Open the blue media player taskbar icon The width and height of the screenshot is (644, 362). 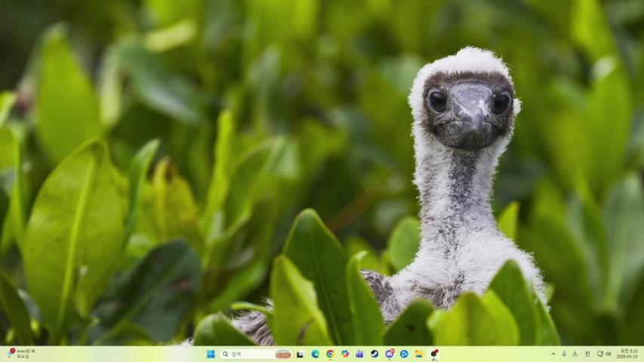[x=404, y=354]
